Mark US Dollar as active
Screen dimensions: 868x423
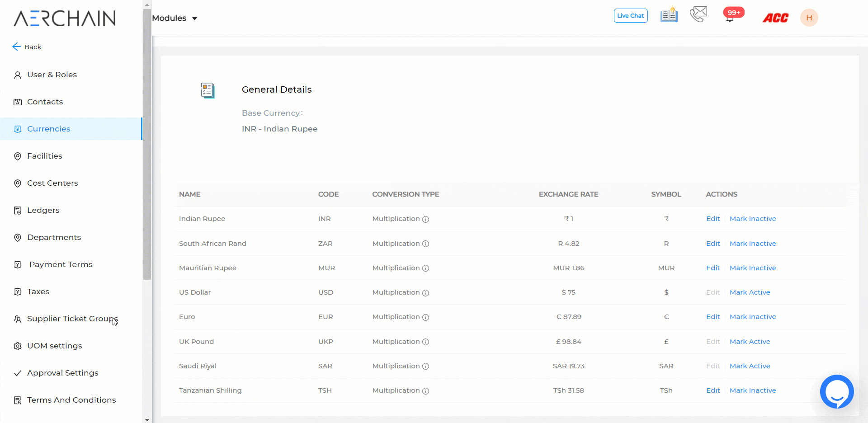pos(750,292)
